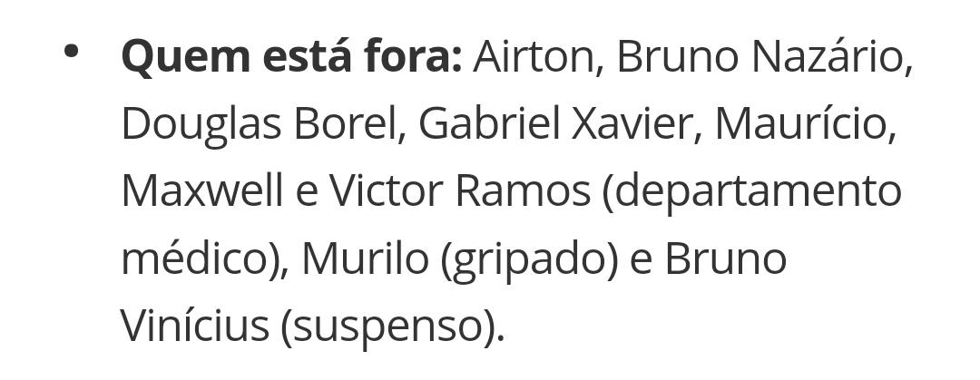Select the name Douglas

click(x=201, y=124)
